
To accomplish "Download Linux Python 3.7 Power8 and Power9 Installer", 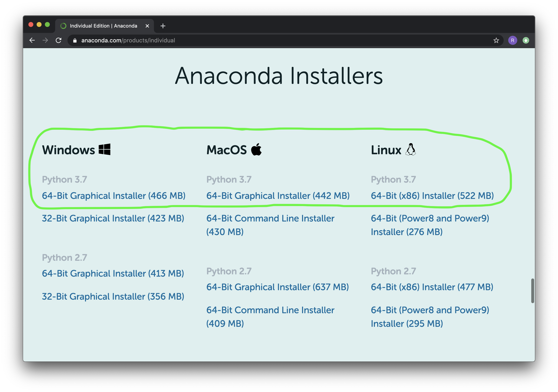I will (430, 225).
